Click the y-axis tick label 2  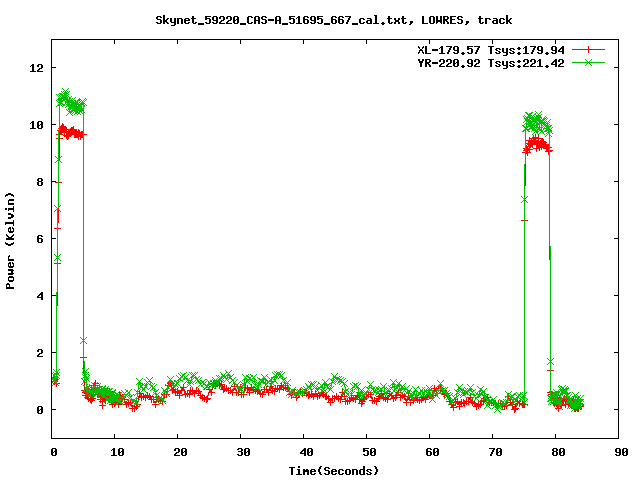pyautogui.click(x=40, y=353)
